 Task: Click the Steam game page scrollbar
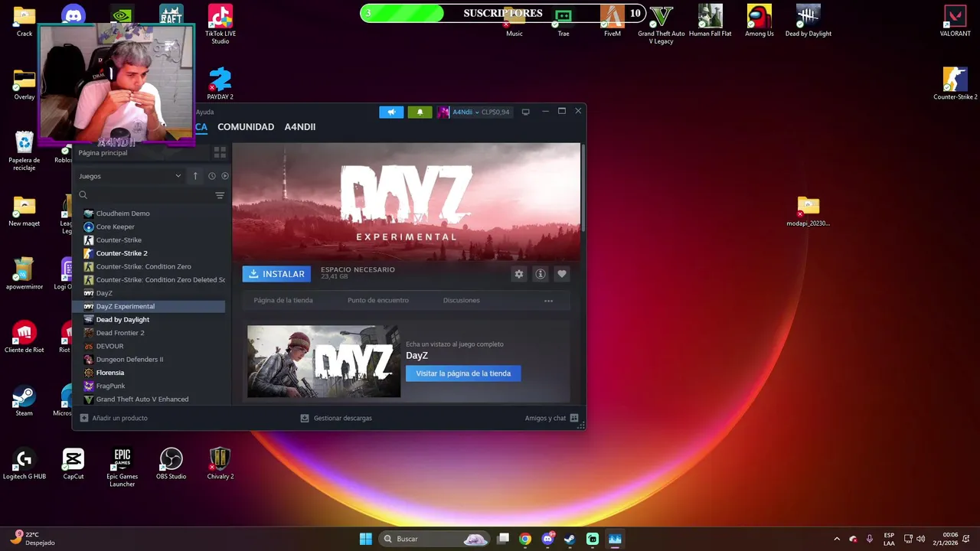pos(583,187)
